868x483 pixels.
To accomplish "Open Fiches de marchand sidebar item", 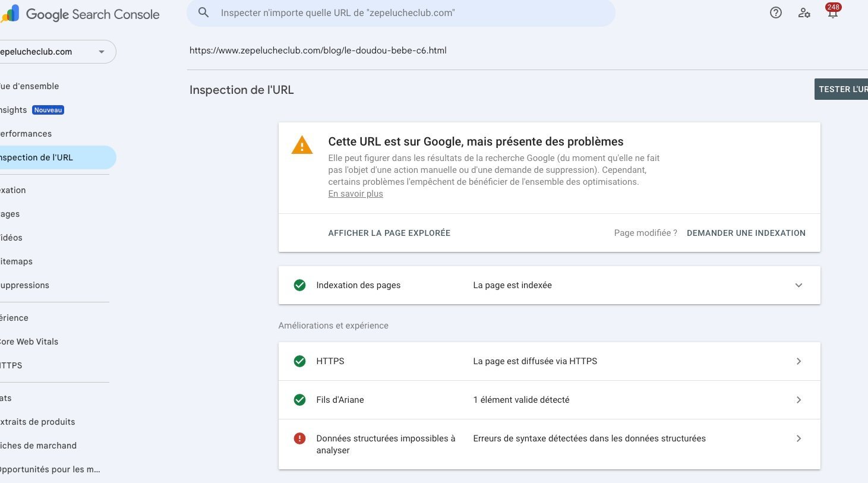I will [39, 446].
